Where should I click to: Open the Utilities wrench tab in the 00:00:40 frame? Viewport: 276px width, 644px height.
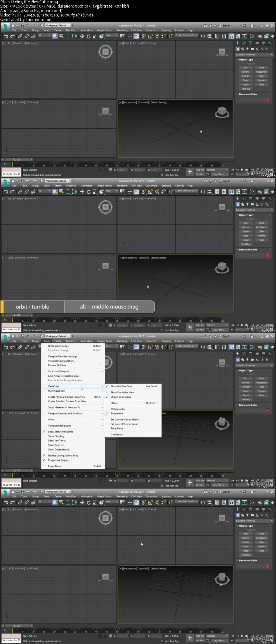(270, 198)
